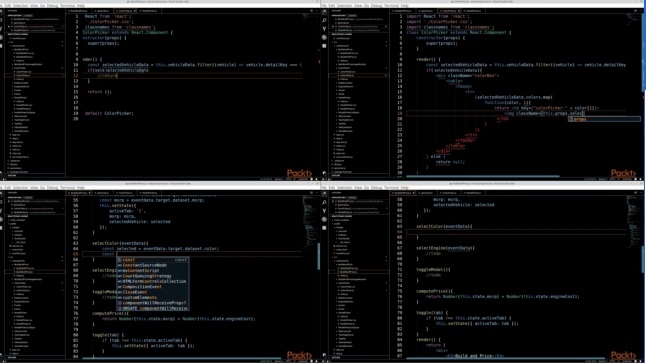Pick 'CloseEvent' autocomplete suggestion

click(153, 292)
